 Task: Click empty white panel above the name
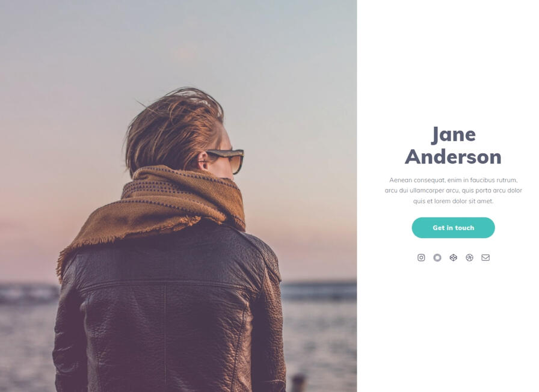tap(448, 62)
